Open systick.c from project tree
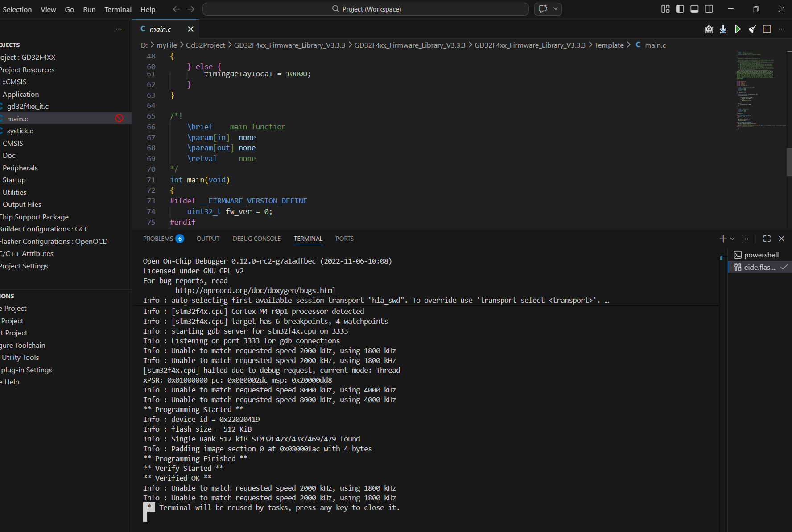 pyautogui.click(x=20, y=131)
